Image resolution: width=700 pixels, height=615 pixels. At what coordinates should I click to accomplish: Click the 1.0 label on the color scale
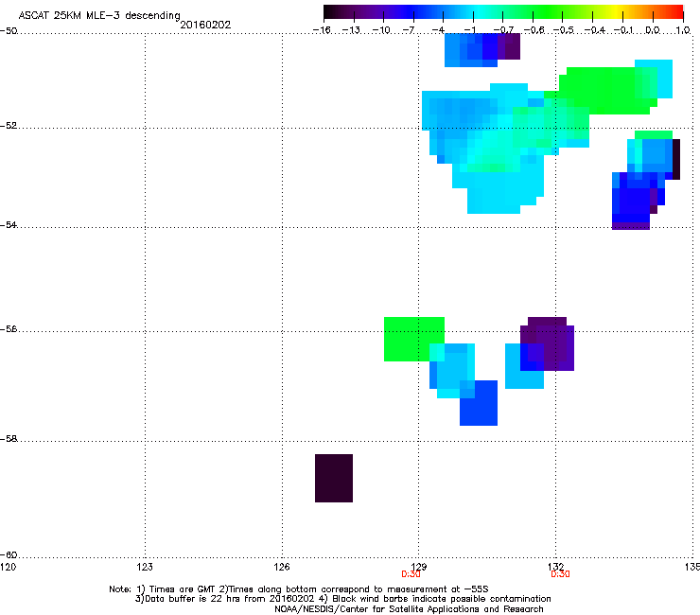[683, 30]
